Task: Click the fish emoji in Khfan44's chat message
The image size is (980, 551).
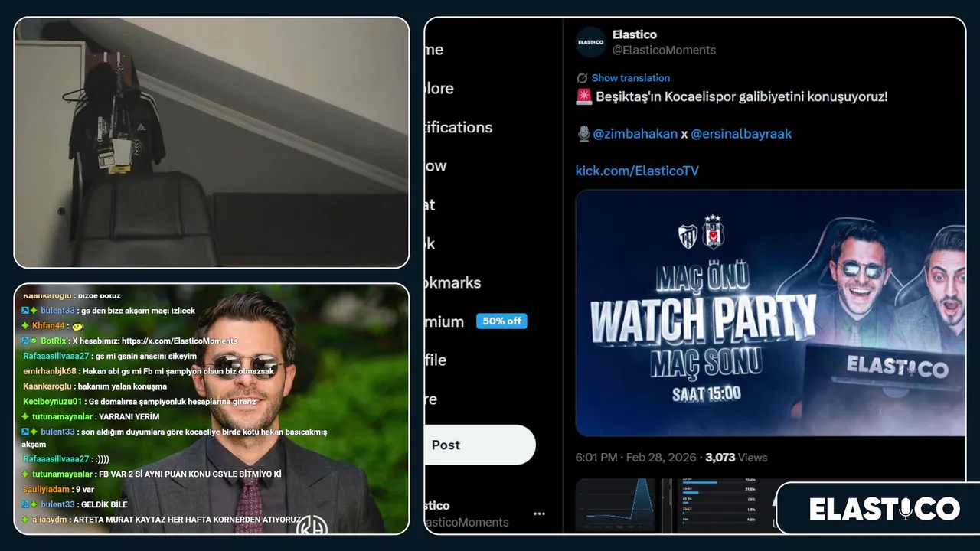Action: 77,326
